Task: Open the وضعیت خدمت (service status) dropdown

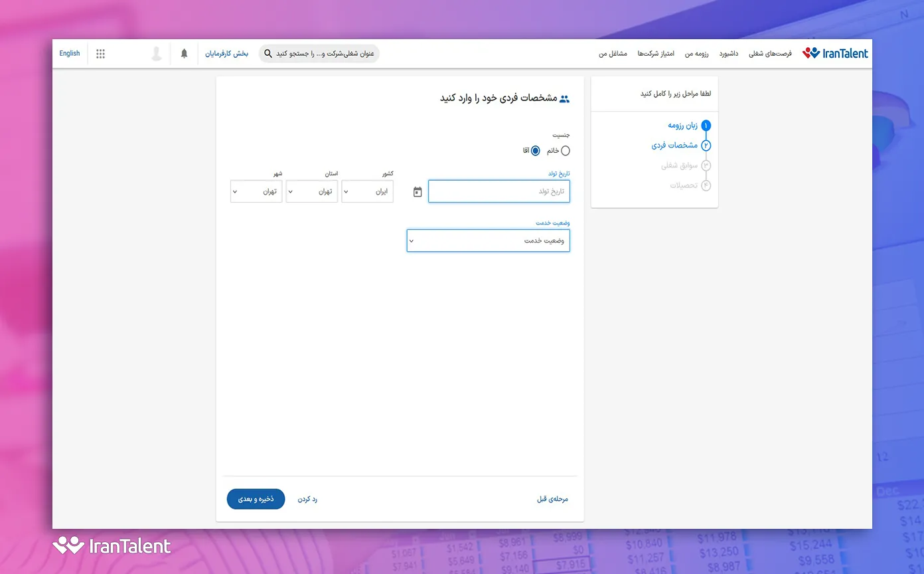Action: (x=488, y=240)
